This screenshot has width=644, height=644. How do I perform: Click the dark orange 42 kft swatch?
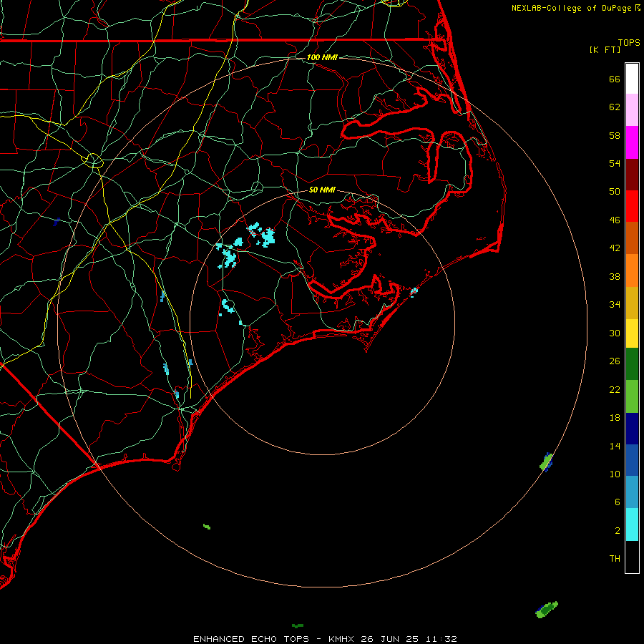(x=632, y=238)
